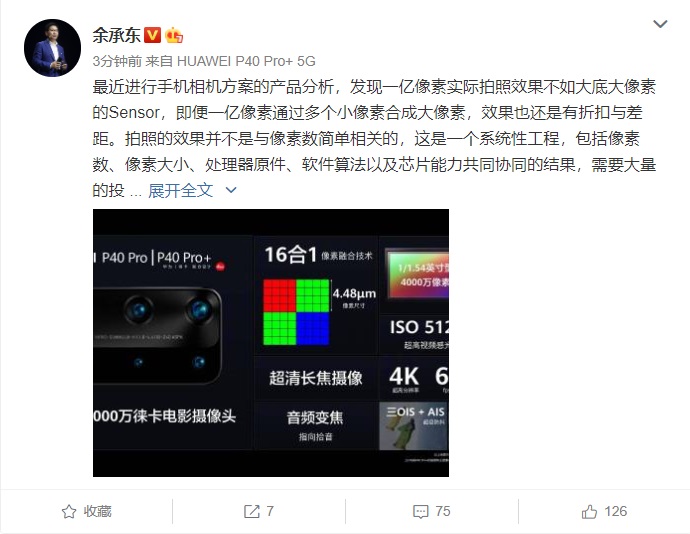The image size is (690, 534).
Task: Open the attached P40 Pro camera image
Action: pos(271,343)
